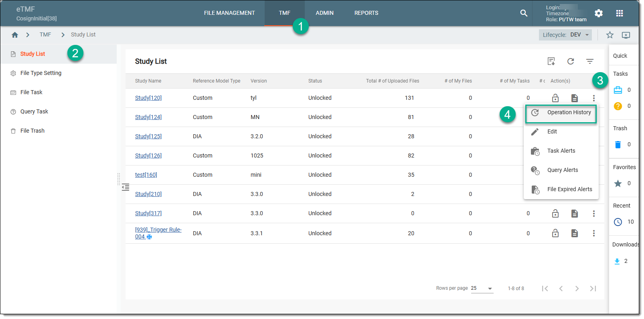Add page to favorites star icon
This screenshot has width=644, height=319.
(x=610, y=35)
